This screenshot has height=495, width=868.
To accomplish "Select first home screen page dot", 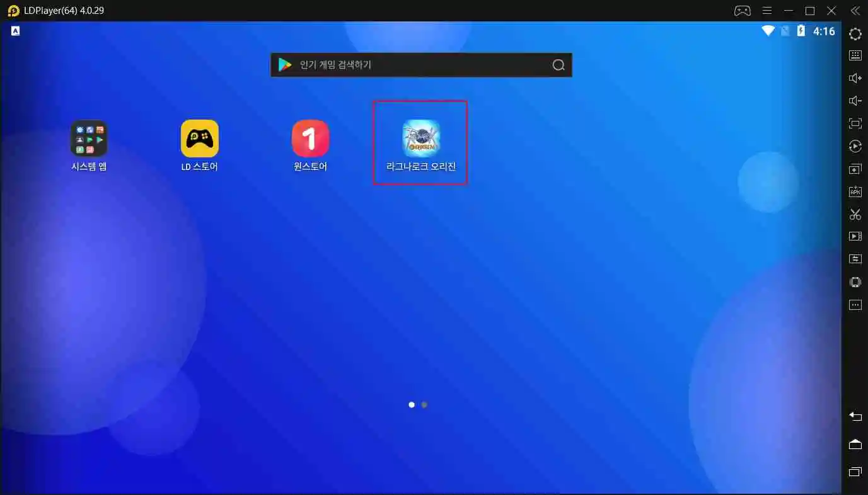I will click(x=412, y=405).
